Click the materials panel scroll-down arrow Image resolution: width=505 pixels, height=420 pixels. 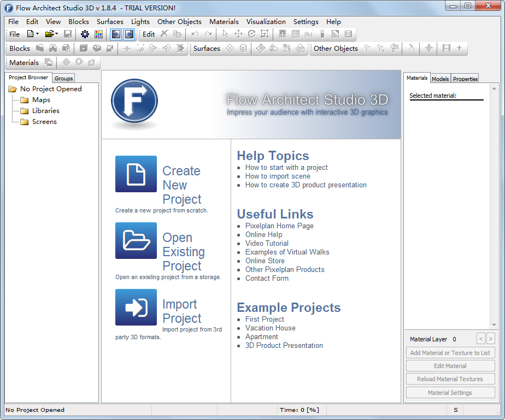click(x=494, y=325)
